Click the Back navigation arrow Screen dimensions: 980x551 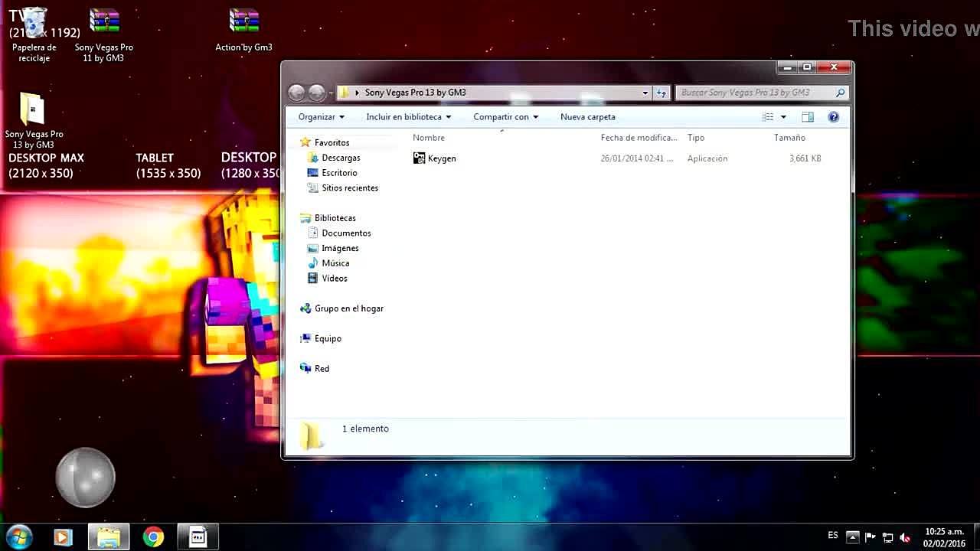click(297, 93)
